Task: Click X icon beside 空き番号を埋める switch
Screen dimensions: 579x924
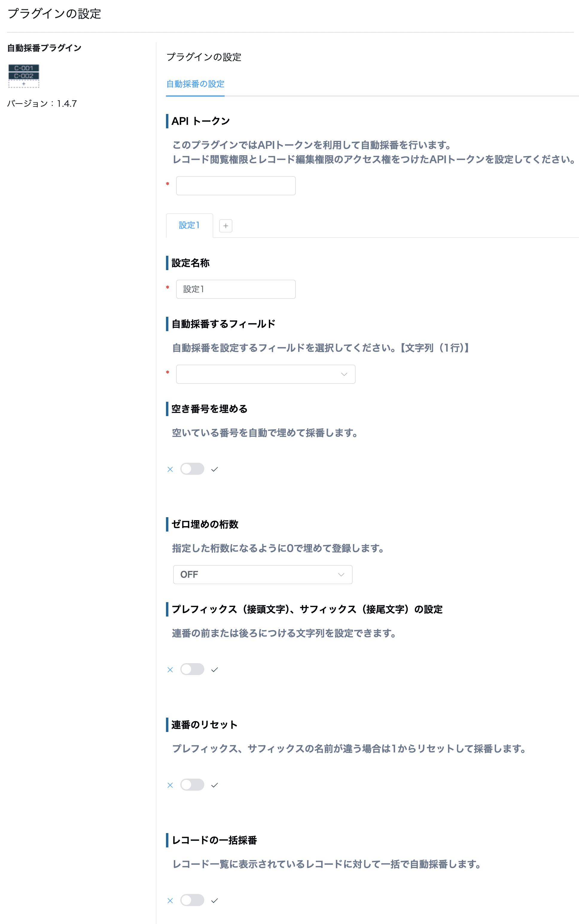Action: (x=170, y=469)
